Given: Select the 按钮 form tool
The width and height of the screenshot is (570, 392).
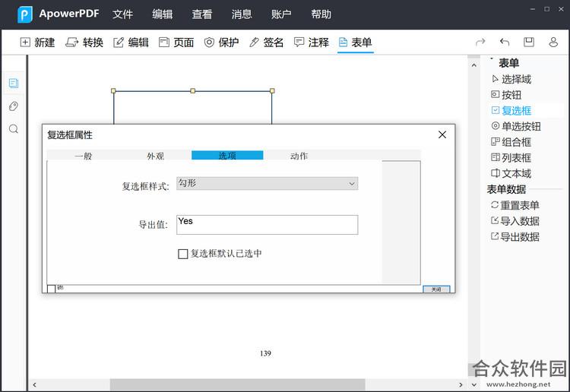Looking at the screenshot, I should (x=506, y=95).
